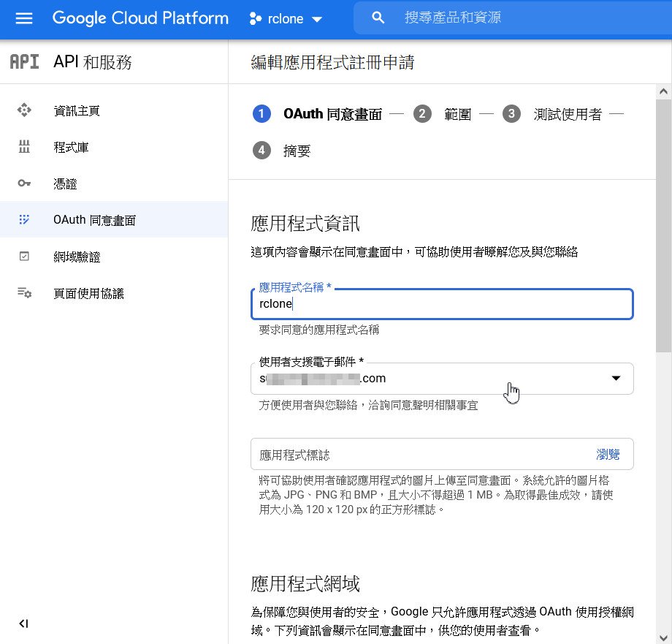This screenshot has height=644, width=672.
Task: Click the 應用程式標誌 logo upload field
Action: (442, 454)
